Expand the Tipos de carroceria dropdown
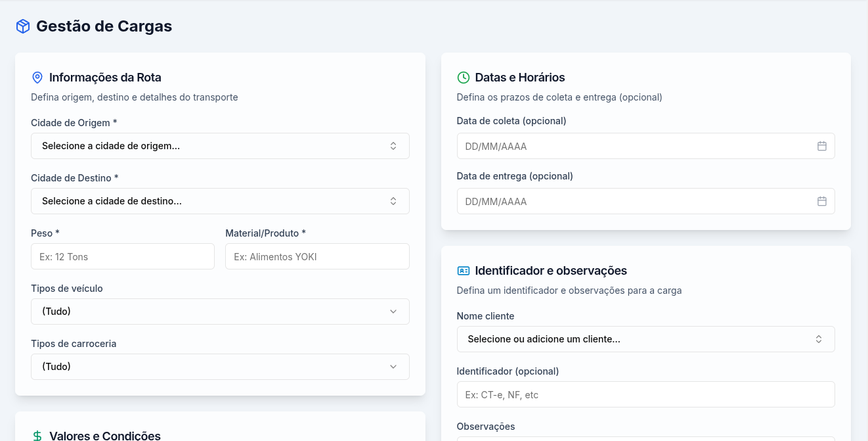868x441 pixels. click(220, 367)
